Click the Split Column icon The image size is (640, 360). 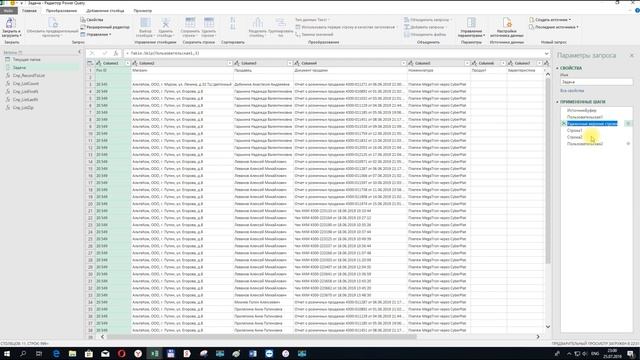257,23
